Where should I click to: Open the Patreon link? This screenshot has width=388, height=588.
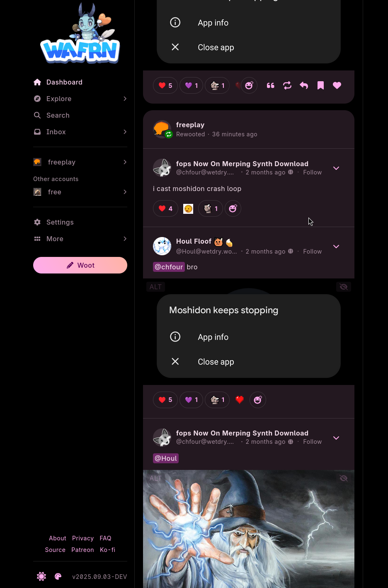[82, 550]
